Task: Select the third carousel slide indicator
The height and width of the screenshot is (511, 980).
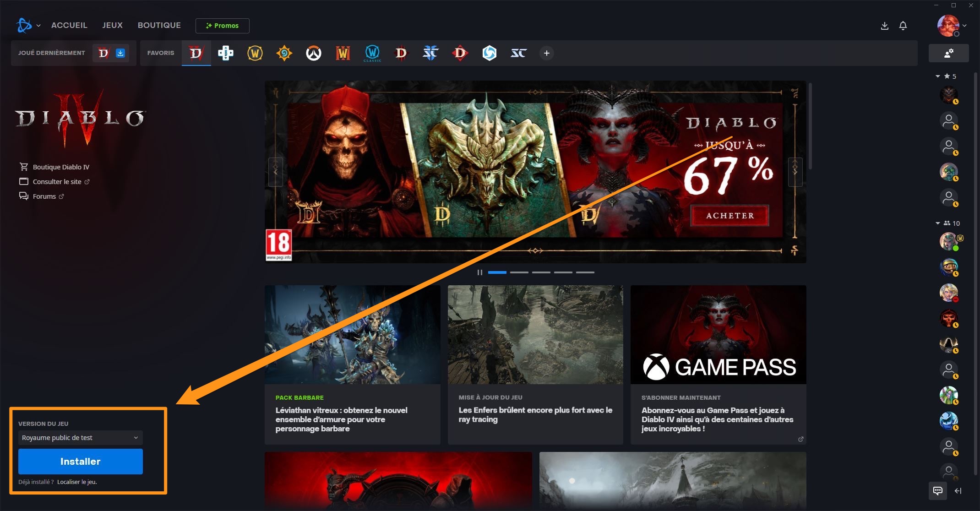Action: click(x=541, y=272)
